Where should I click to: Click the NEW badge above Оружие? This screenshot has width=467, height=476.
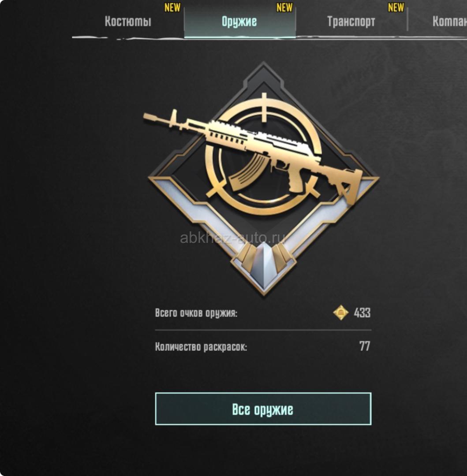click(x=284, y=7)
